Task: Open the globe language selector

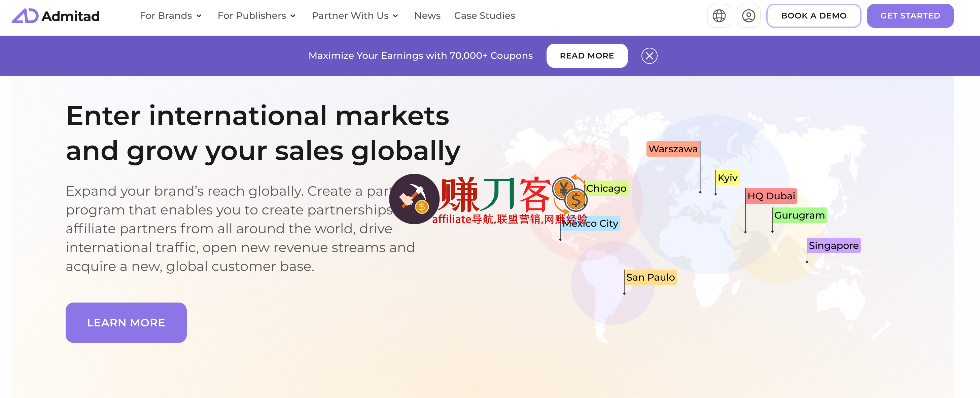Action: point(719,16)
